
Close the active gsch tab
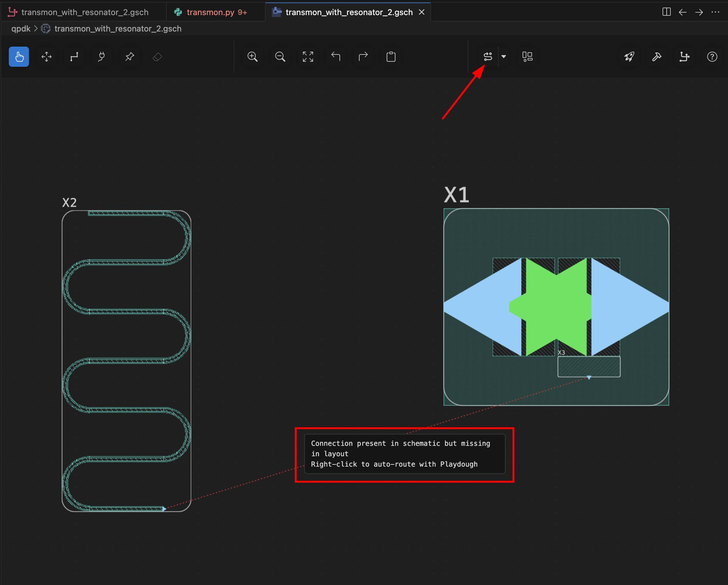422,12
